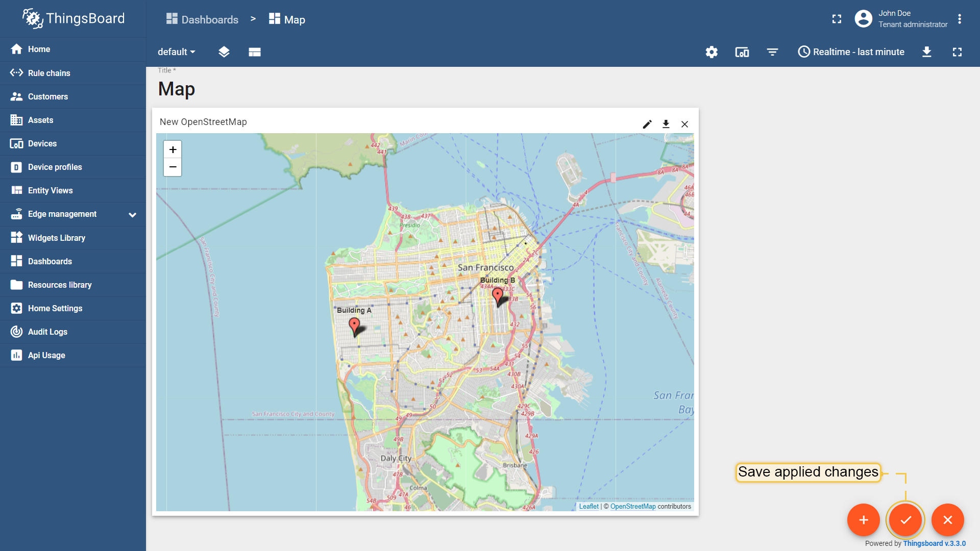
Task: Open the OpenStreetMap contributors link
Action: 633,507
